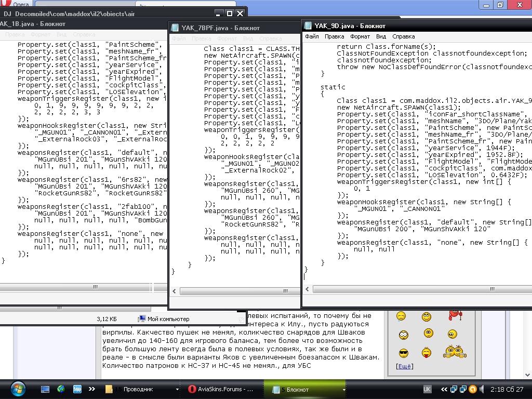
Task: Insert the red devil smiley
Action: click(454, 315)
